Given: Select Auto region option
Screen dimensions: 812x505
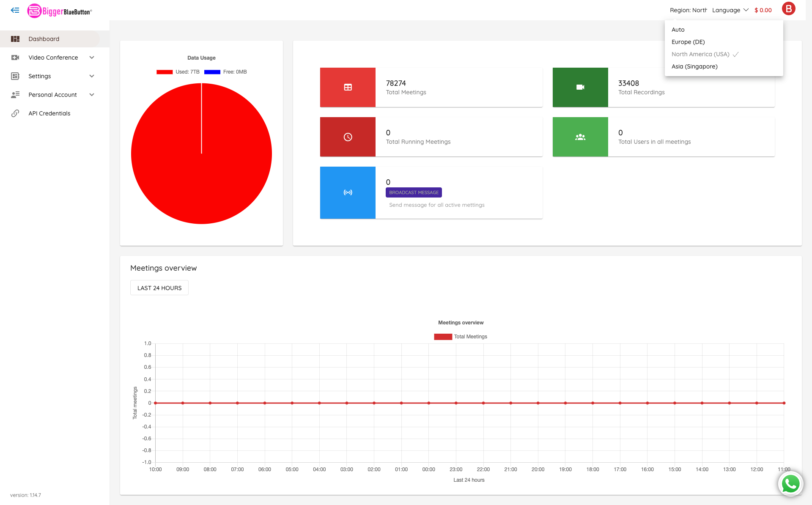Looking at the screenshot, I should 724,30.
